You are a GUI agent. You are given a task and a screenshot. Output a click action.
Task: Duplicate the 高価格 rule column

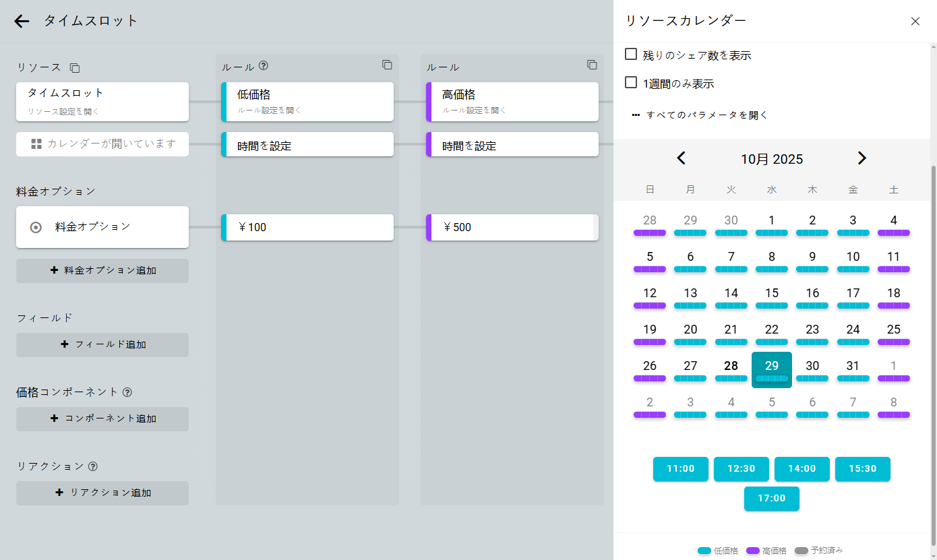pos(592,65)
